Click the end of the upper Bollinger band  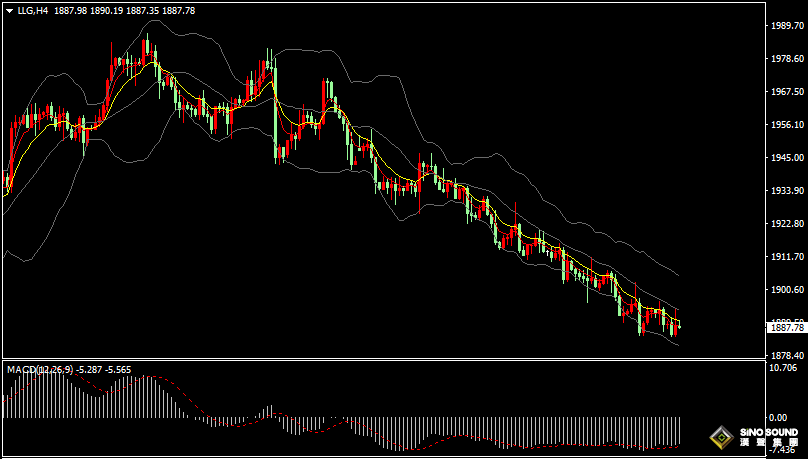tap(678, 274)
